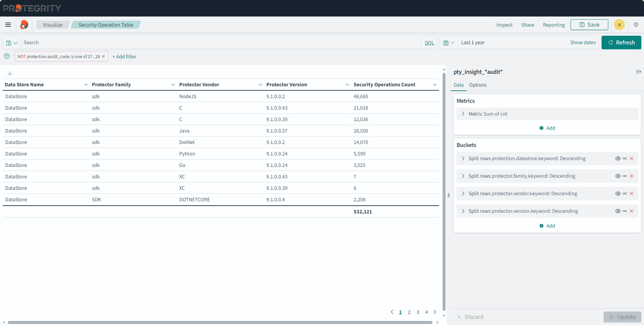Open Protector Version column sort menu
Screen dimensions: 644x325
click(x=347, y=85)
